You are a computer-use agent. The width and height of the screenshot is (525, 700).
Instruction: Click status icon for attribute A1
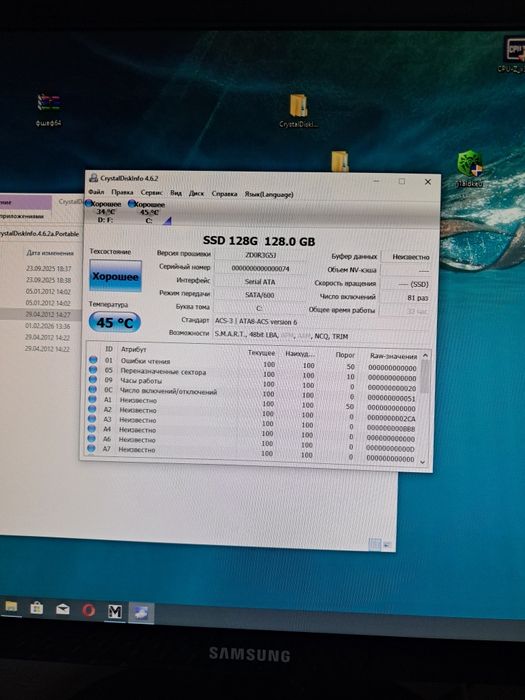(92, 399)
